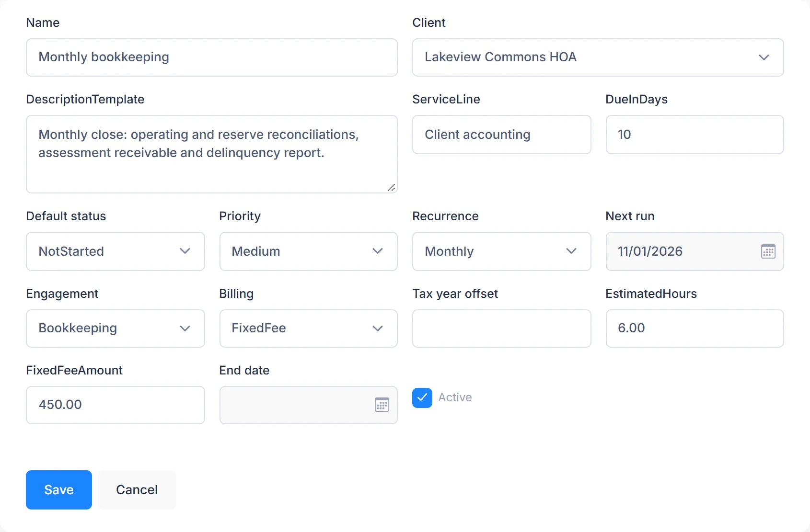Screen dimensions: 810x532
Task: Click the EstimatedHours field showing 6.00
Action: point(694,328)
